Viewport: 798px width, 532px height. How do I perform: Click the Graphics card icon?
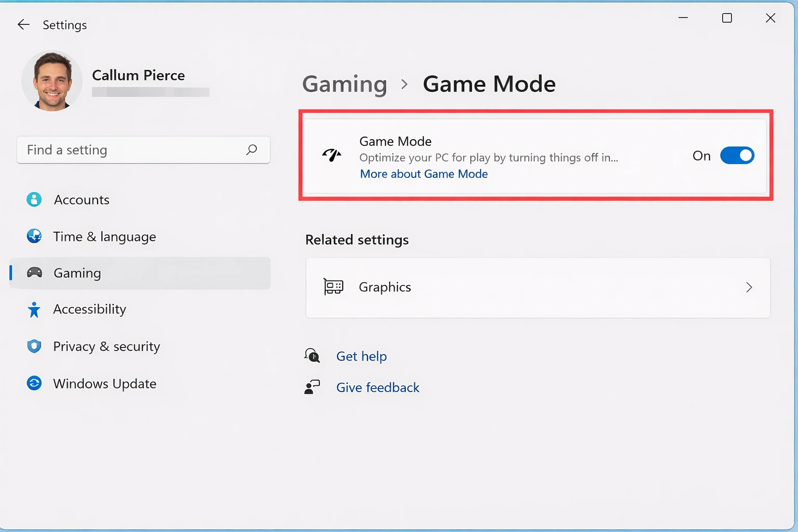click(x=333, y=287)
